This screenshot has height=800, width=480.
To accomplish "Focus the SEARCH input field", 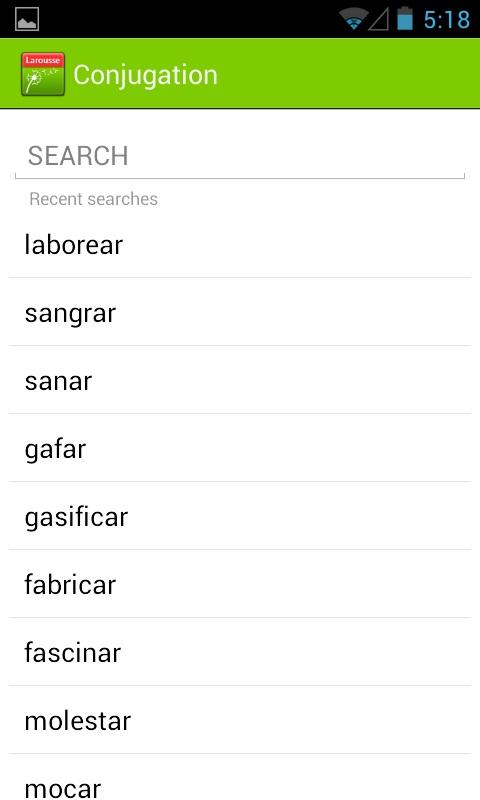I will [x=240, y=156].
